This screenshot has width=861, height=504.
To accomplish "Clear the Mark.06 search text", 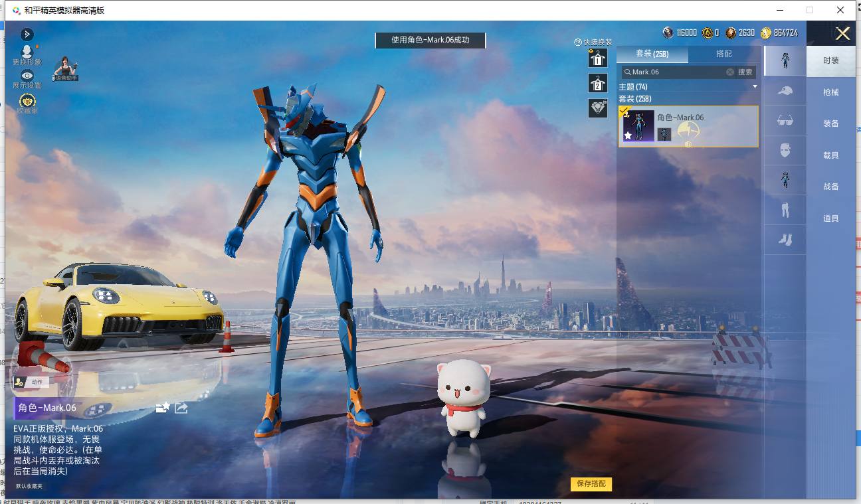I will click(730, 72).
